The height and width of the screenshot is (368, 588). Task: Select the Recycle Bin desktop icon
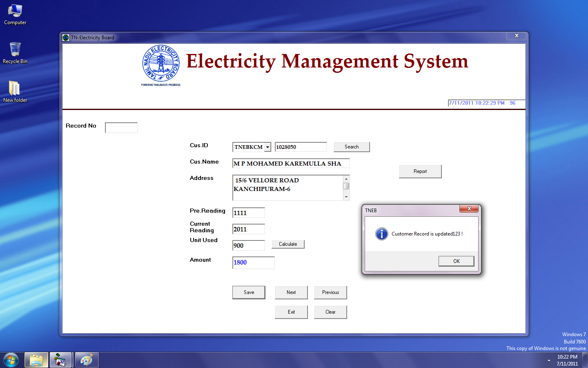[15, 53]
